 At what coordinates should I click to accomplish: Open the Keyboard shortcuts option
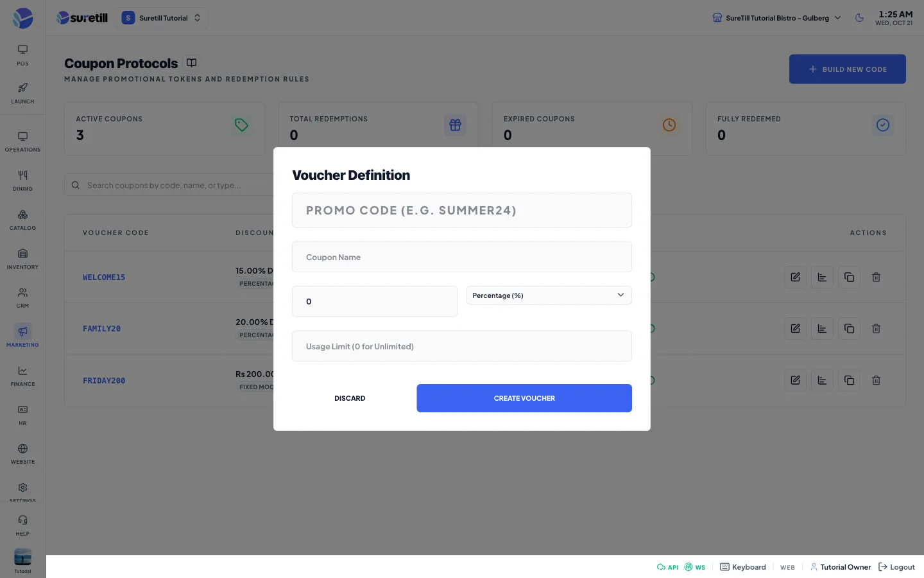(743, 567)
